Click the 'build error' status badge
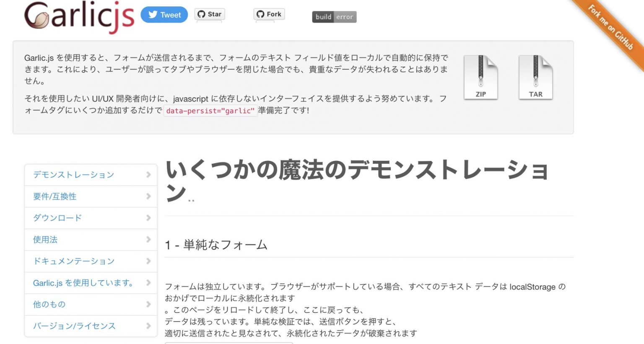The width and height of the screenshot is (644, 344). [x=334, y=17]
